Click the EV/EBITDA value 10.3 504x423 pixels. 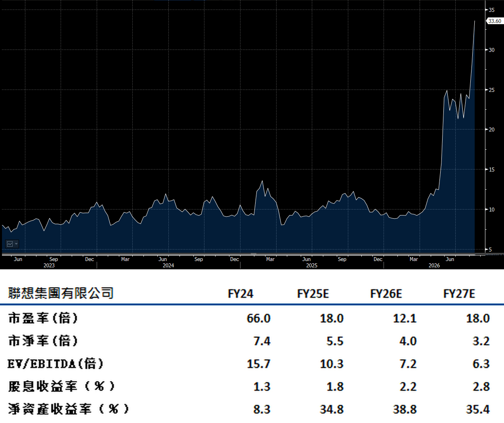pyautogui.click(x=332, y=364)
